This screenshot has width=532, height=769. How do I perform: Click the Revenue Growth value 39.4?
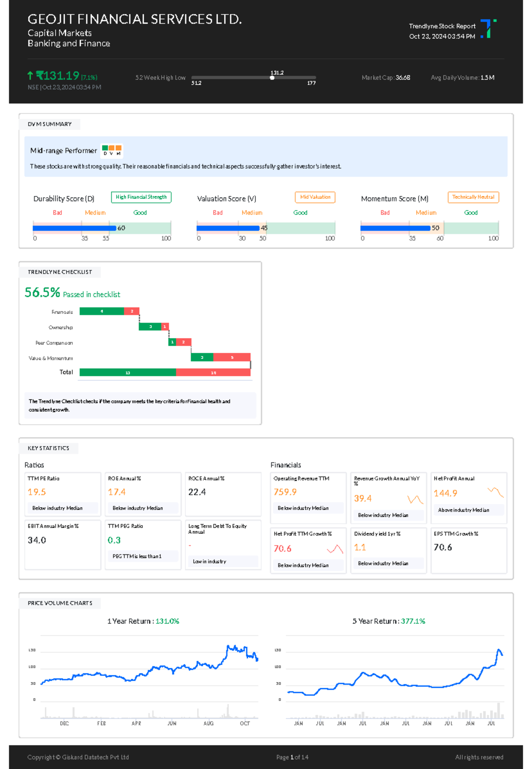click(363, 498)
